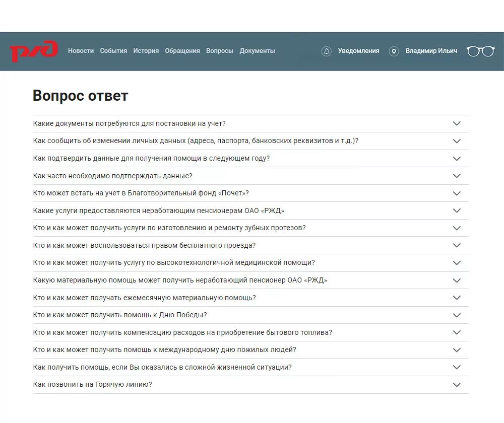The height and width of the screenshot is (423, 504).
Task: Click question about приобретение бытового топлива
Action: (182, 332)
